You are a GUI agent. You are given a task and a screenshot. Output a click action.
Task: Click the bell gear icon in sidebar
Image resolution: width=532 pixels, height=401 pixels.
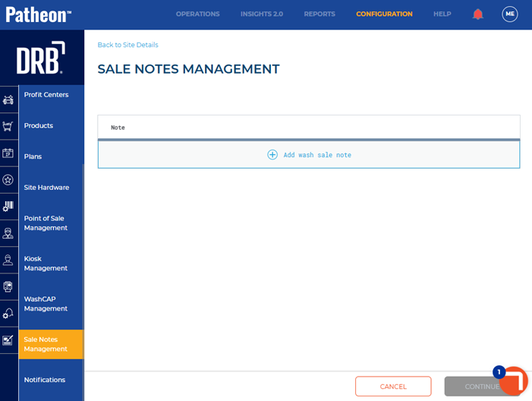(8, 314)
